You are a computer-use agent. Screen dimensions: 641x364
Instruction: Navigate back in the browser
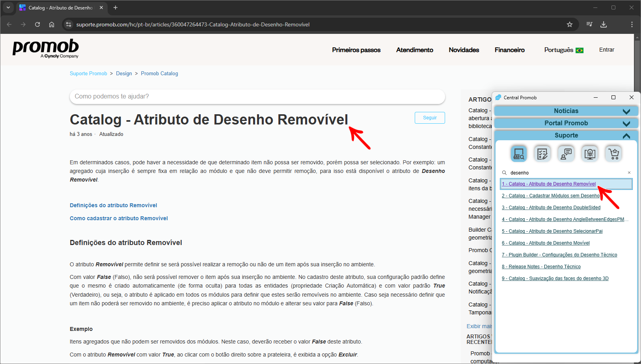(9, 24)
